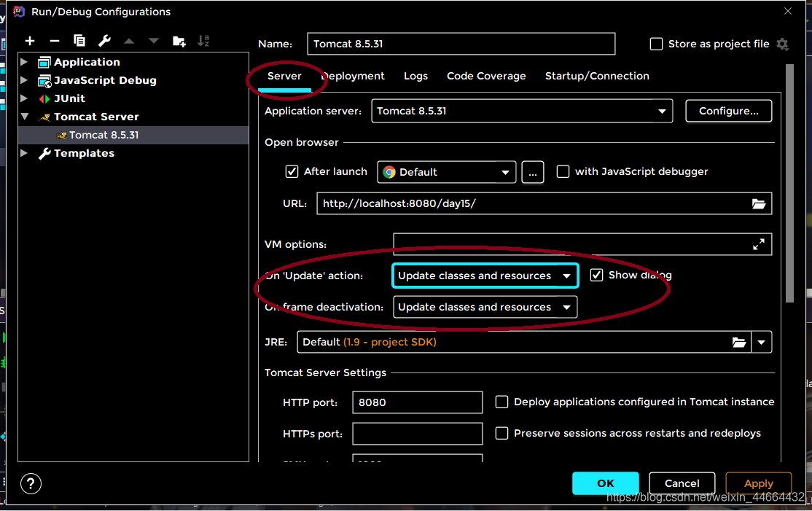Click vertical scrollbar of Server panel
The image size is (812, 511).
tap(789, 183)
